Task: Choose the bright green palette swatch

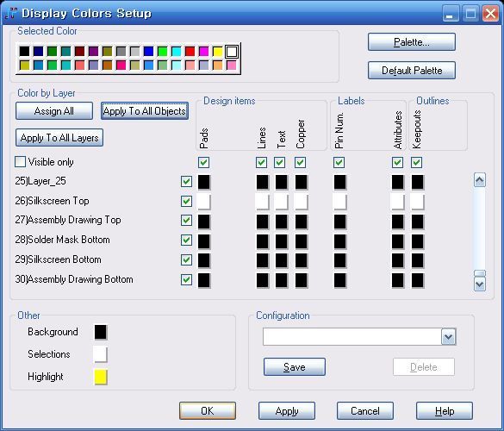Action: click(x=163, y=51)
